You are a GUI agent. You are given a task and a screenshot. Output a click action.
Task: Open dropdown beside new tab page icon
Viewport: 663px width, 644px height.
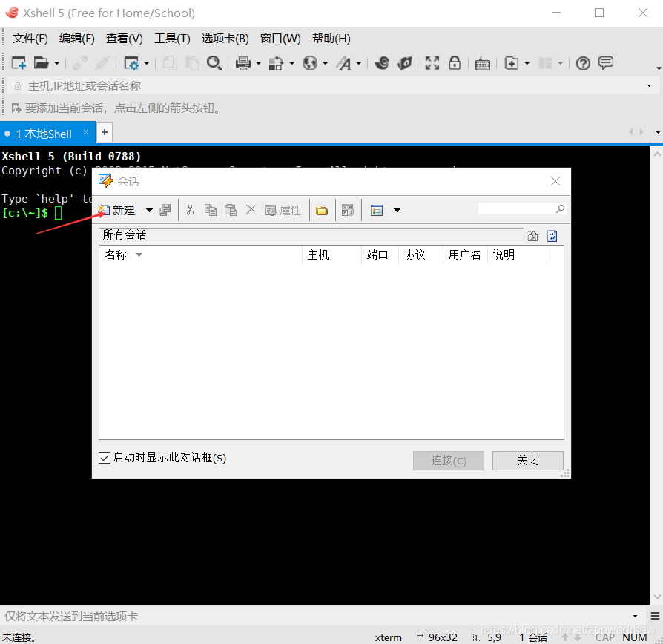tap(527, 64)
